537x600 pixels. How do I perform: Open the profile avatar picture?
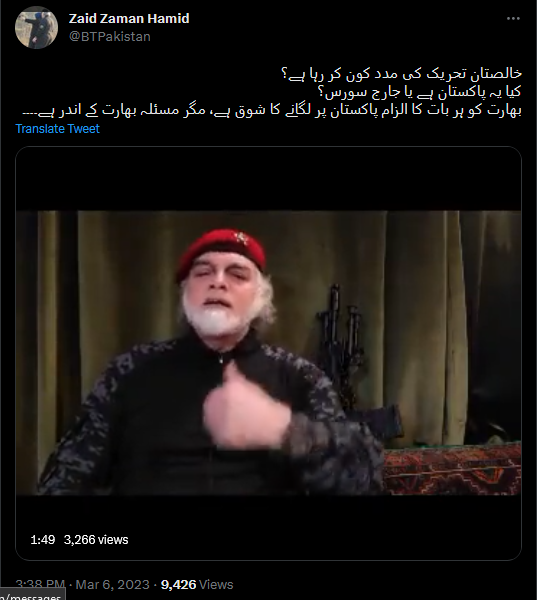coord(36,28)
